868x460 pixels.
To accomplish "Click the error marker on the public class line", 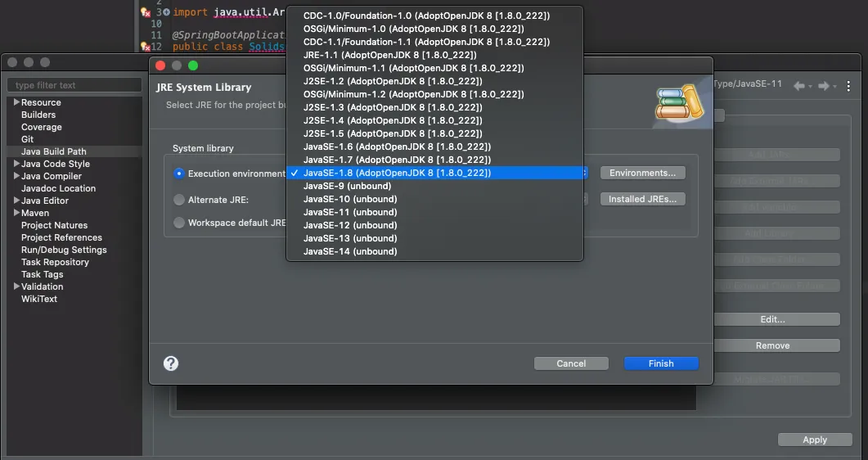I will (x=146, y=47).
